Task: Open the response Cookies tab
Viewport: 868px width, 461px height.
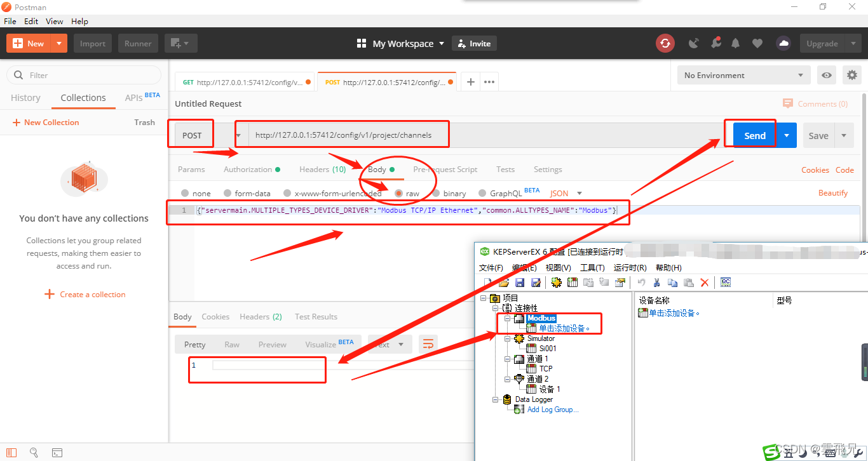Action: [x=215, y=316]
